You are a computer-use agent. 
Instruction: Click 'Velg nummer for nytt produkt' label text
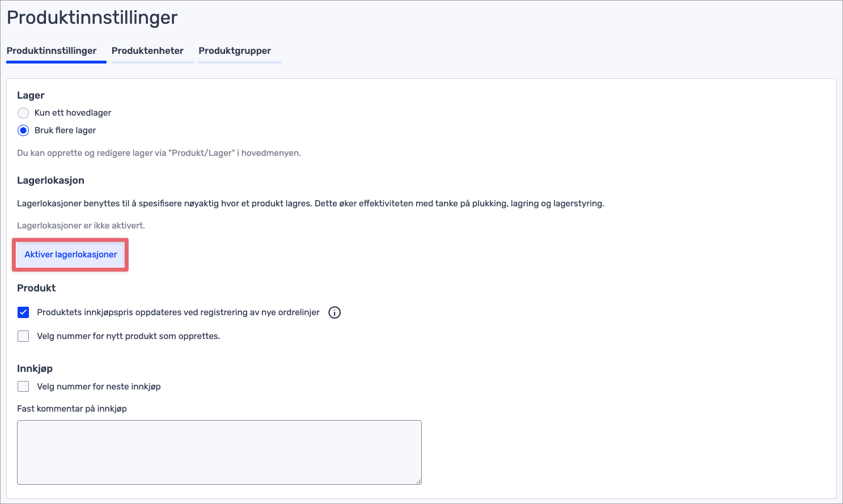(x=128, y=336)
